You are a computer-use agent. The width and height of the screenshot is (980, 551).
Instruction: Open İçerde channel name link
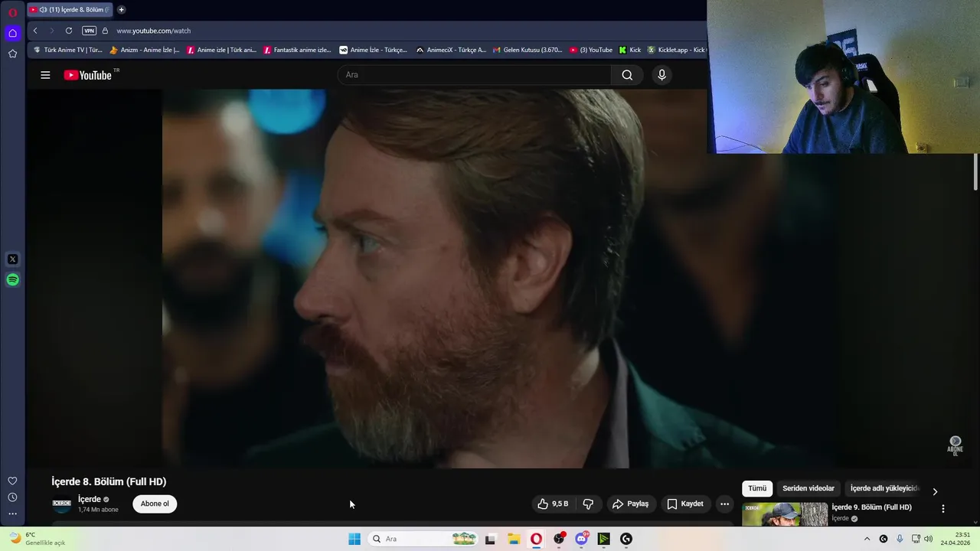(90, 499)
